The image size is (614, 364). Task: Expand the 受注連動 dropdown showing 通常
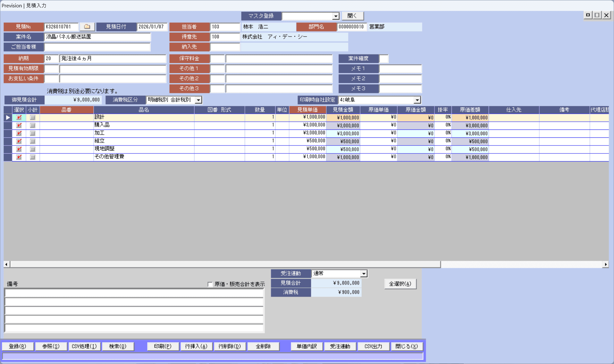pyautogui.click(x=363, y=274)
